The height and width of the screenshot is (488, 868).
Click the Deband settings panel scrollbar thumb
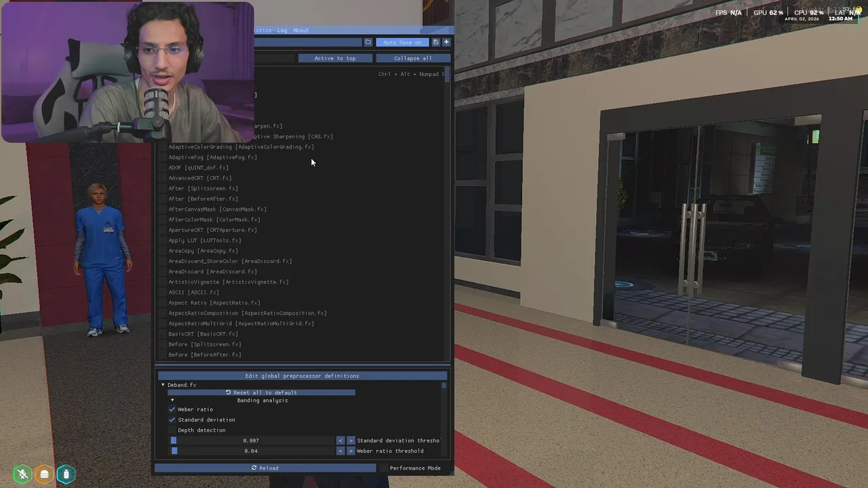[x=444, y=386]
